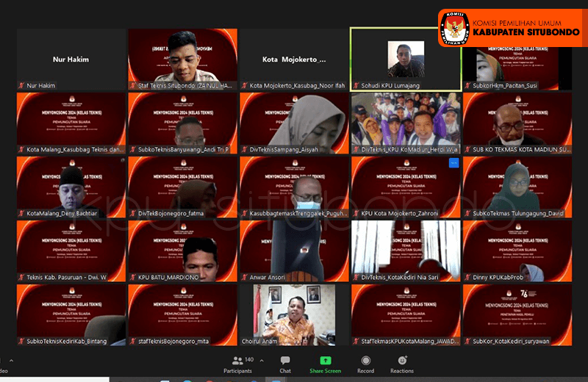The image size is (588, 382).
Task: Click blue more-options button on Zahroni's tile
Action: 453,162
